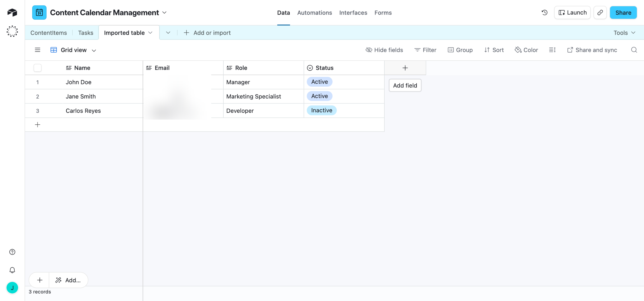Screen dimensions: 644x301
Task: Expand the Tools dropdown
Action: [624, 33]
